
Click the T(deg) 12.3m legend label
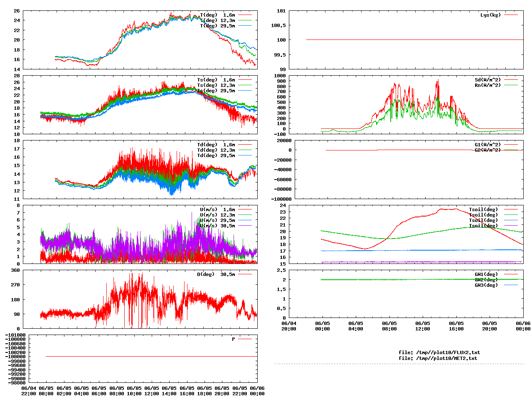pos(217,20)
